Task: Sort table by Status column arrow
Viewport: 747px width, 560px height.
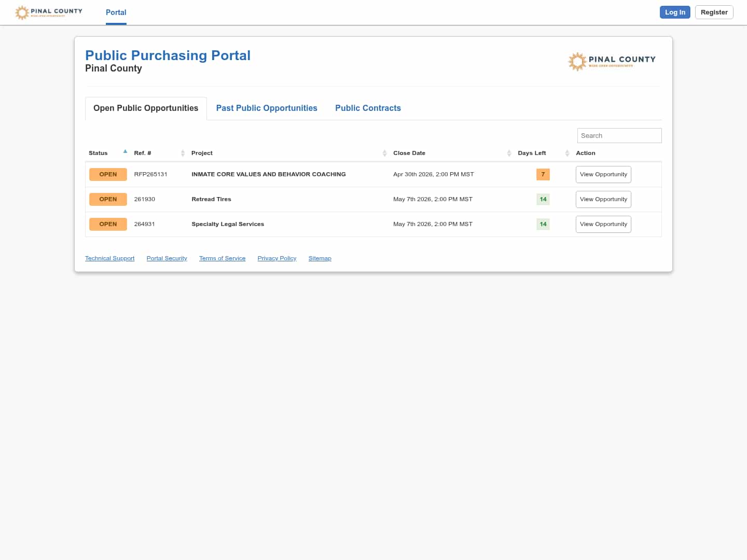Action: click(x=125, y=152)
